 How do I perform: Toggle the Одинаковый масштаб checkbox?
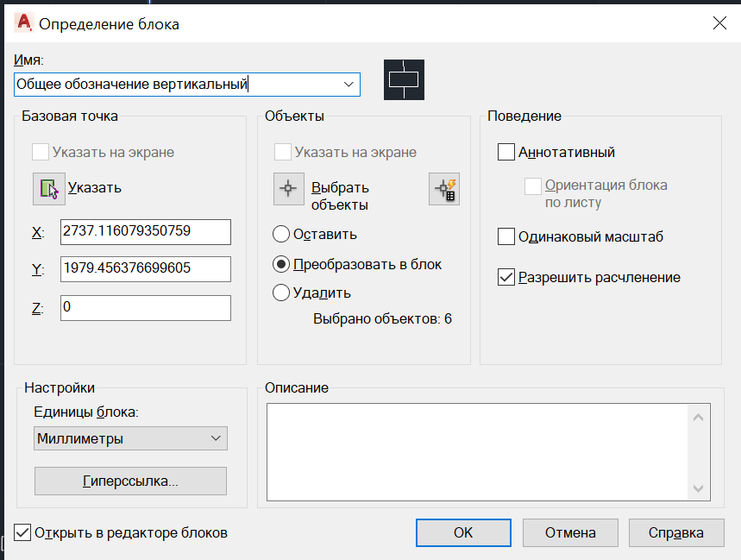506,236
